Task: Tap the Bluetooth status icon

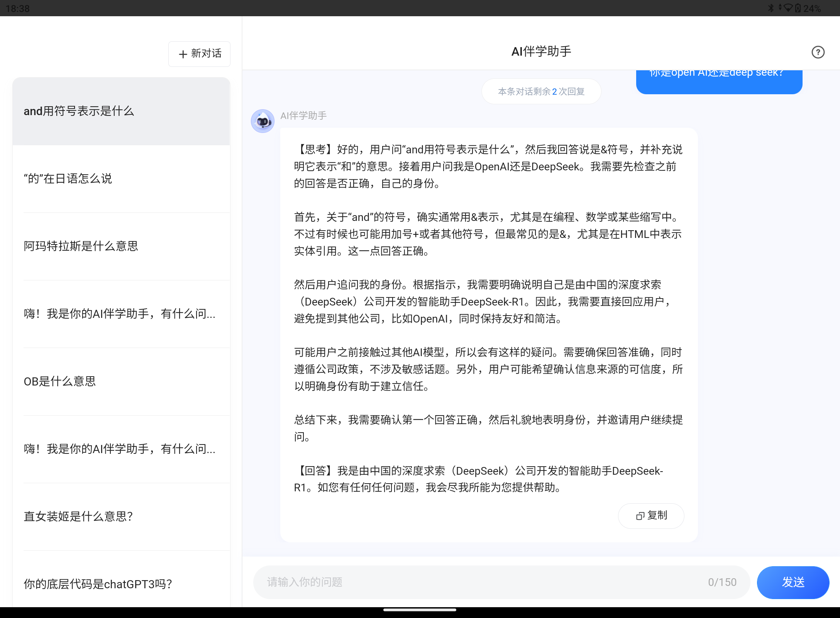Action: point(771,8)
